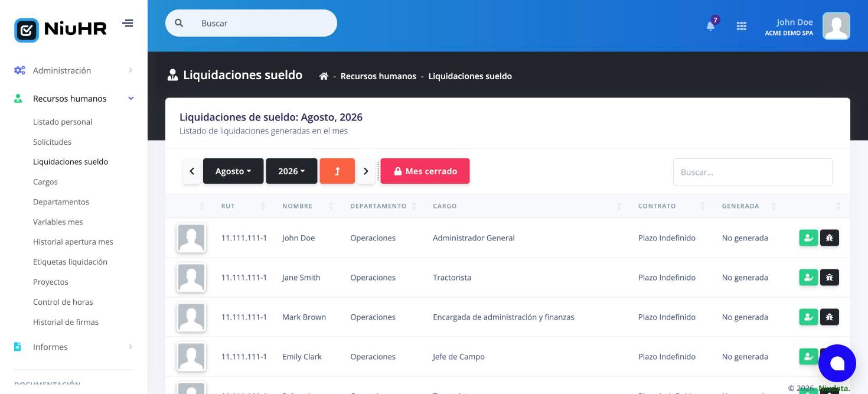Open Departamentos in the sidebar
This screenshot has height=394, width=868.
point(61,202)
